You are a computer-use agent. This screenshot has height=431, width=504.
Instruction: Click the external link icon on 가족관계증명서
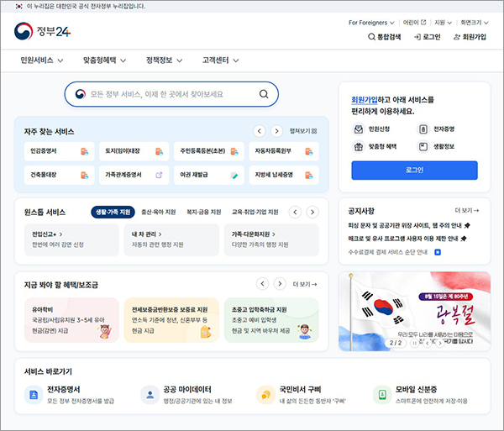[159, 175]
